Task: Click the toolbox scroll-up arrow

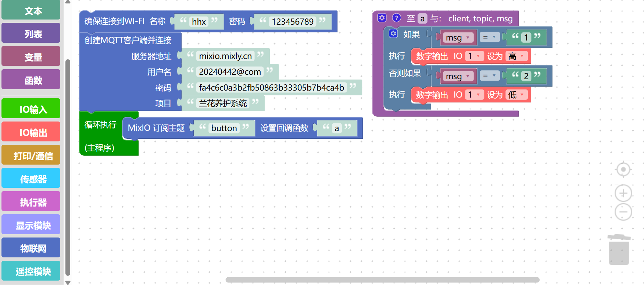Action: (68, 2)
